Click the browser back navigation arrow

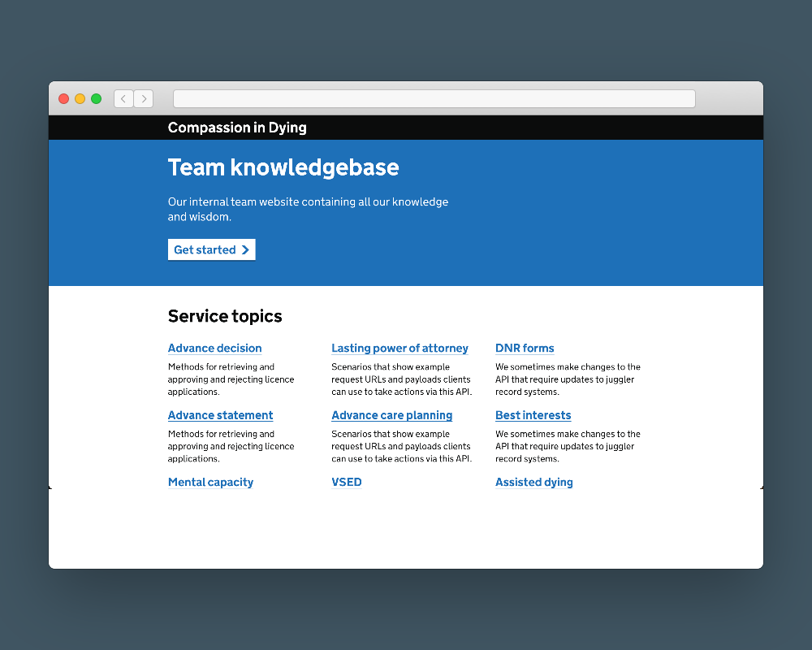click(123, 98)
